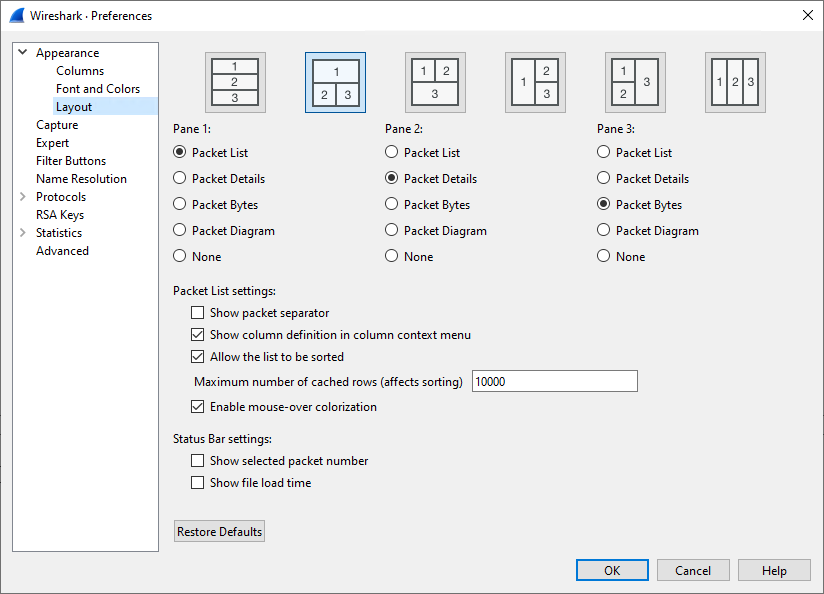Collapse the Appearance section
Screen dimensions: 824x594
[22, 52]
